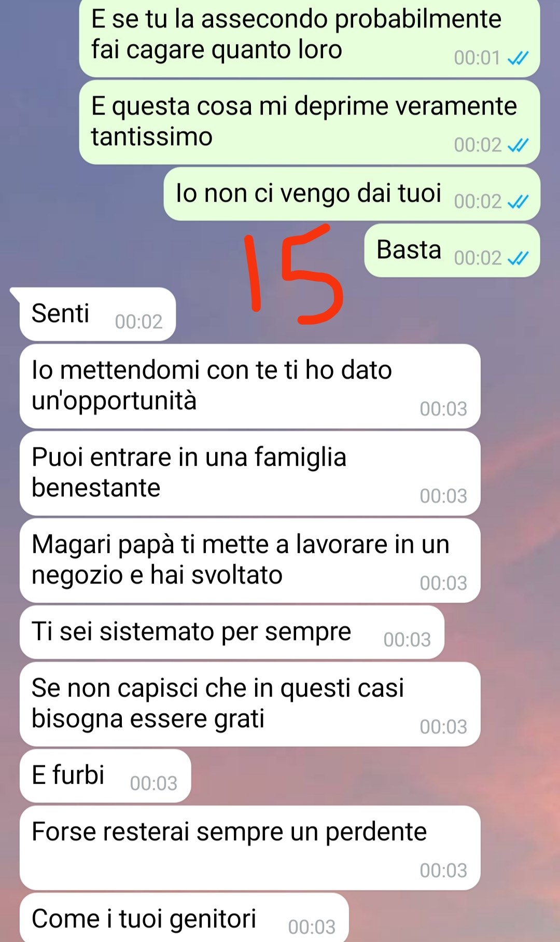The width and height of the screenshot is (560, 942).
Task: Tap the red handwritten "15" annotation
Action: pos(293,274)
